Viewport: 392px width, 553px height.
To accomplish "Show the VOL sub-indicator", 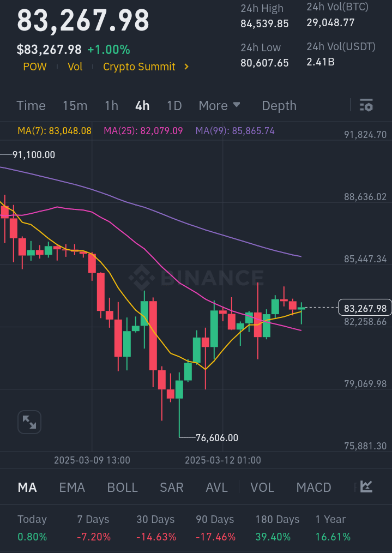I will pos(262,487).
